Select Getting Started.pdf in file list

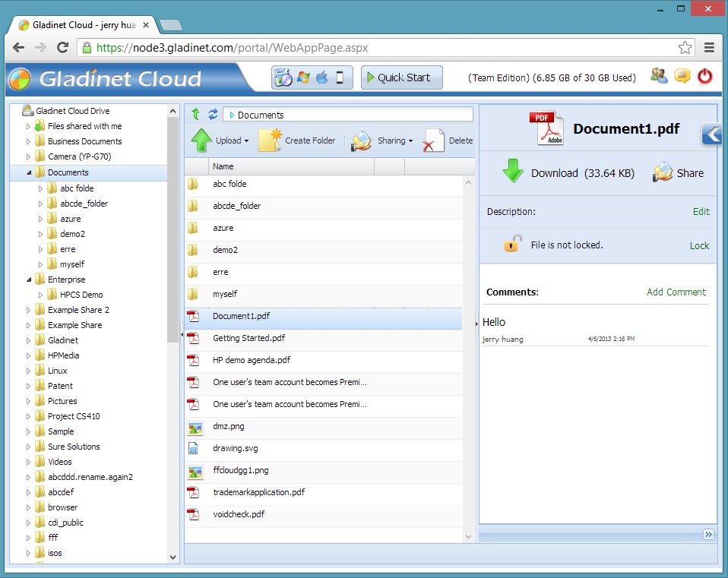click(x=248, y=338)
